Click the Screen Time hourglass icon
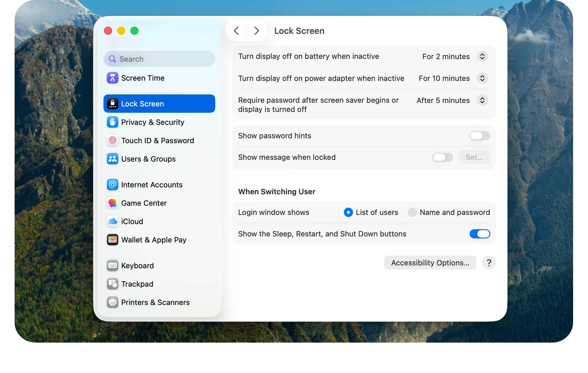This screenshot has height=373, width=588. pyautogui.click(x=112, y=78)
